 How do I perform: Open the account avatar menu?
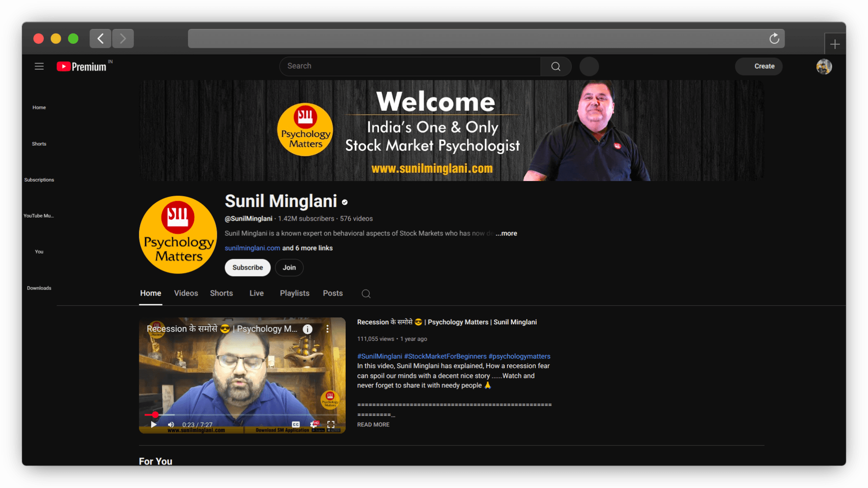click(824, 66)
